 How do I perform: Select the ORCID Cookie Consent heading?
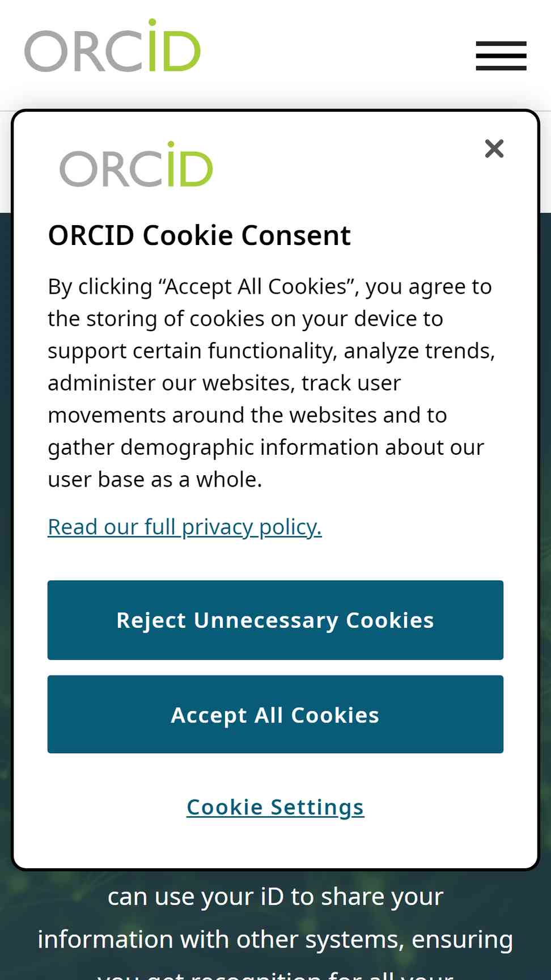tap(200, 235)
